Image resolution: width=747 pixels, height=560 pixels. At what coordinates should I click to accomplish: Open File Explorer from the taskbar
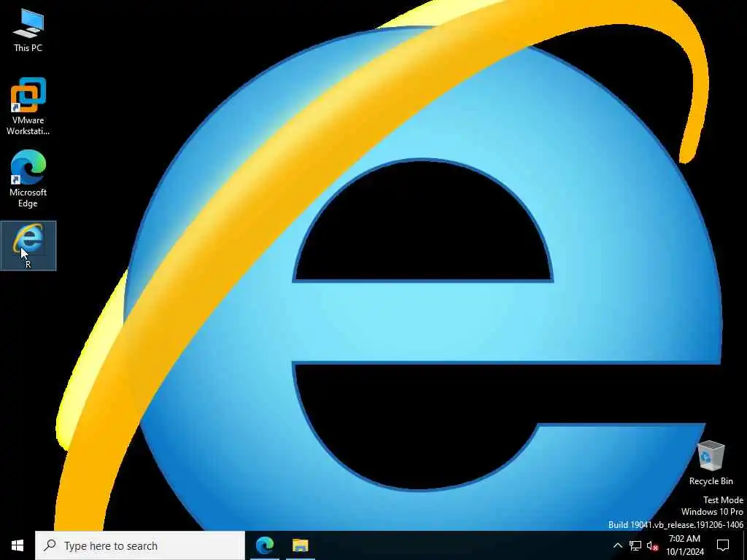pyautogui.click(x=300, y=545)
